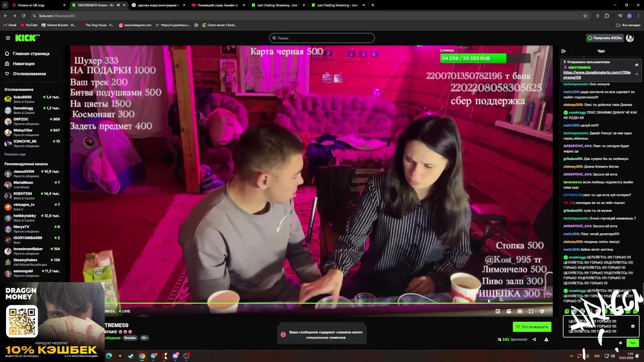Expand list with Показать еще
Screen dimensions: 644x362
pos(15,154)
